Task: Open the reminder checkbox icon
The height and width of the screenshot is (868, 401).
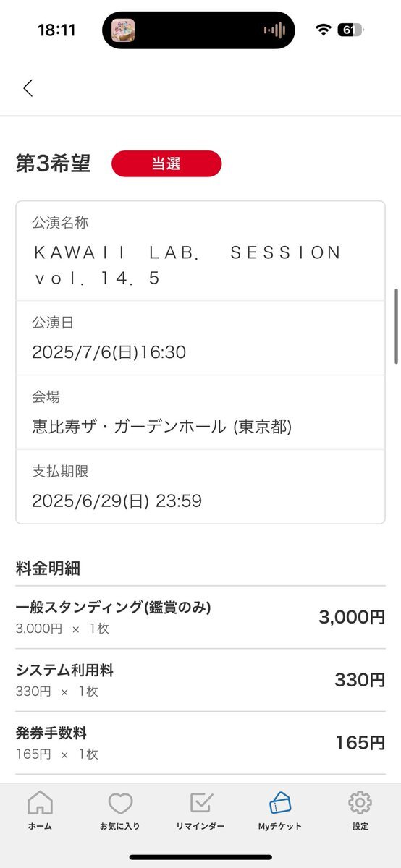Action: (200, 803)
